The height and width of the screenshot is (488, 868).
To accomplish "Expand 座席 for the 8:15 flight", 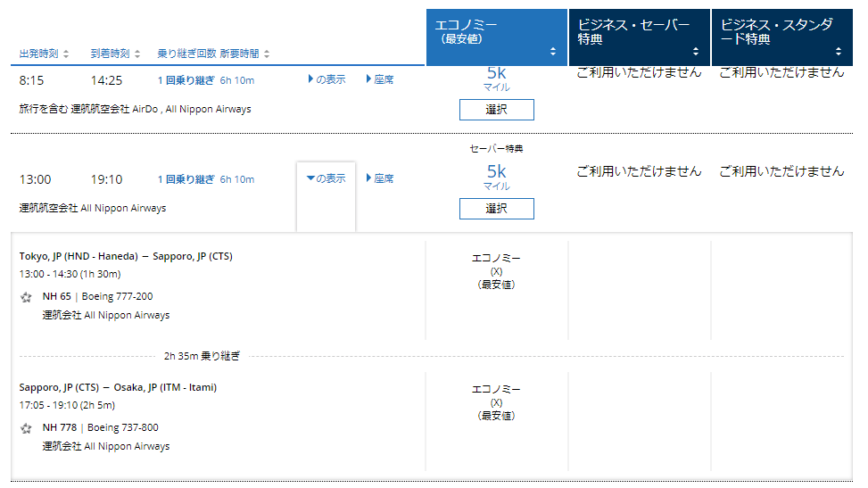I will click(380, 79).
